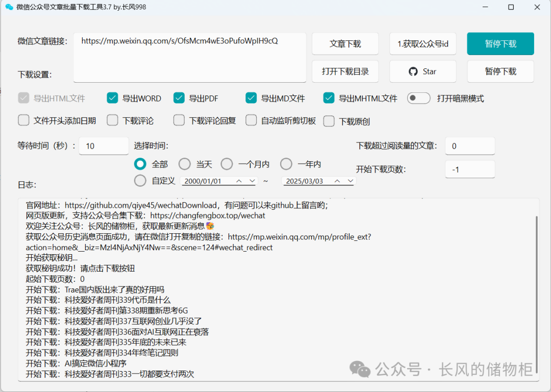Click the 1.获取公众号id button
Viewport: 551px width, 392px height.
(x=422, y=43)
